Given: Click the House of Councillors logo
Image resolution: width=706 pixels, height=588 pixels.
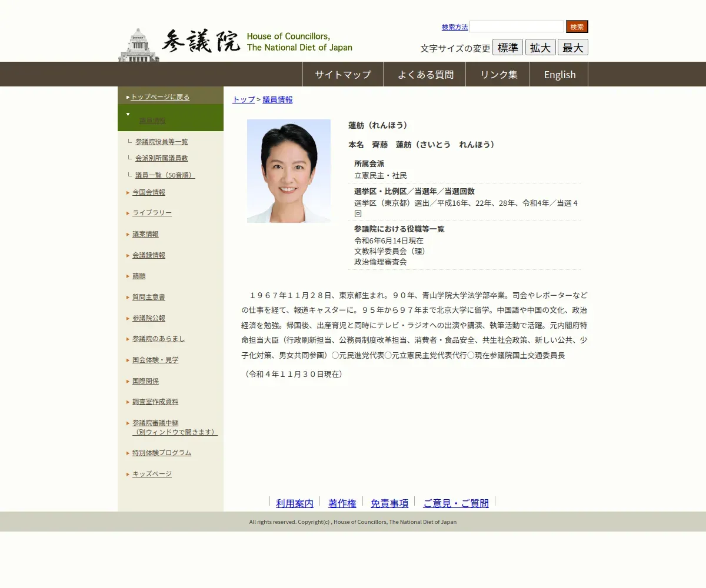Looking at the screenshot, I should pos(235,44).
